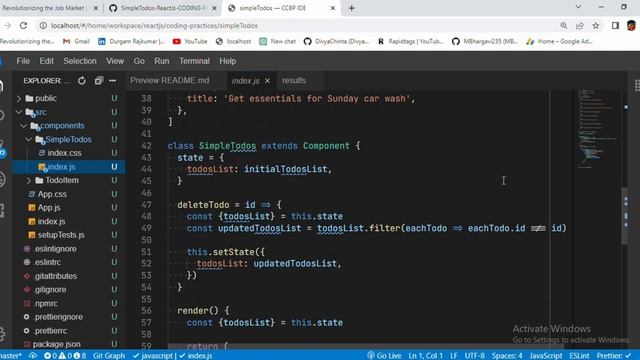The width and height of the screenshot is (640, 360).
Task: Click the Go Live status bar button
Action: point(384,356)
